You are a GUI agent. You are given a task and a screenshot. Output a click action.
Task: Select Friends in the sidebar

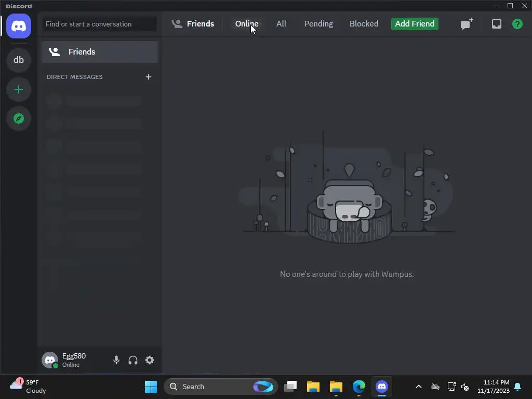coord(100,52)
